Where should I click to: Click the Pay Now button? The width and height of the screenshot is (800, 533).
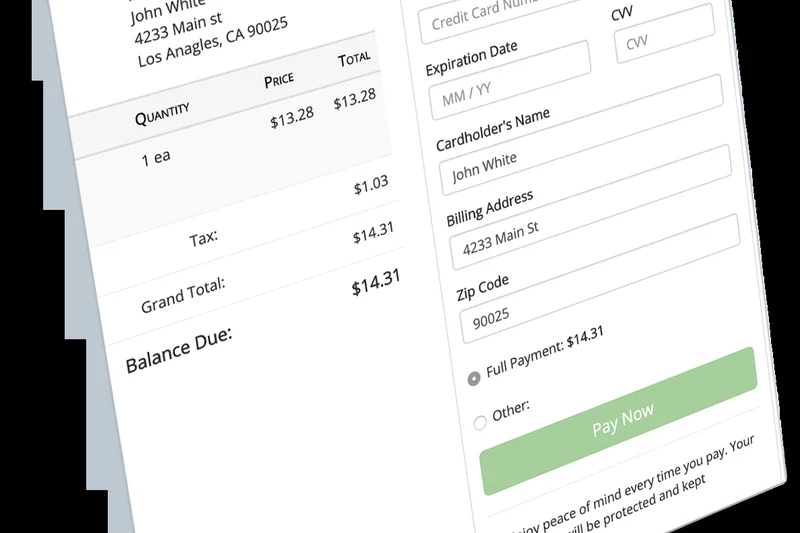(x=622, y=421)
